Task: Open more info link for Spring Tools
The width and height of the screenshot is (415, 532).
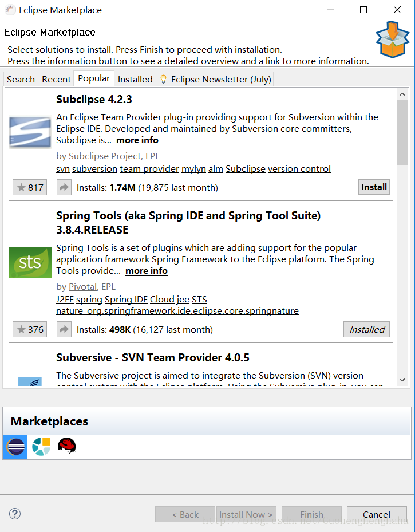Action: coord(147,271)
